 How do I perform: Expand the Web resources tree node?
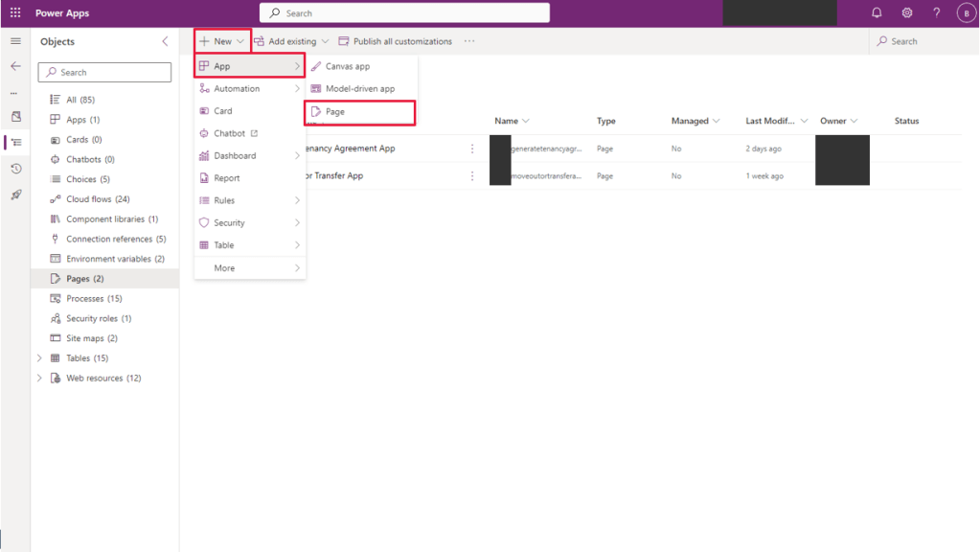(x=39, y=379)
